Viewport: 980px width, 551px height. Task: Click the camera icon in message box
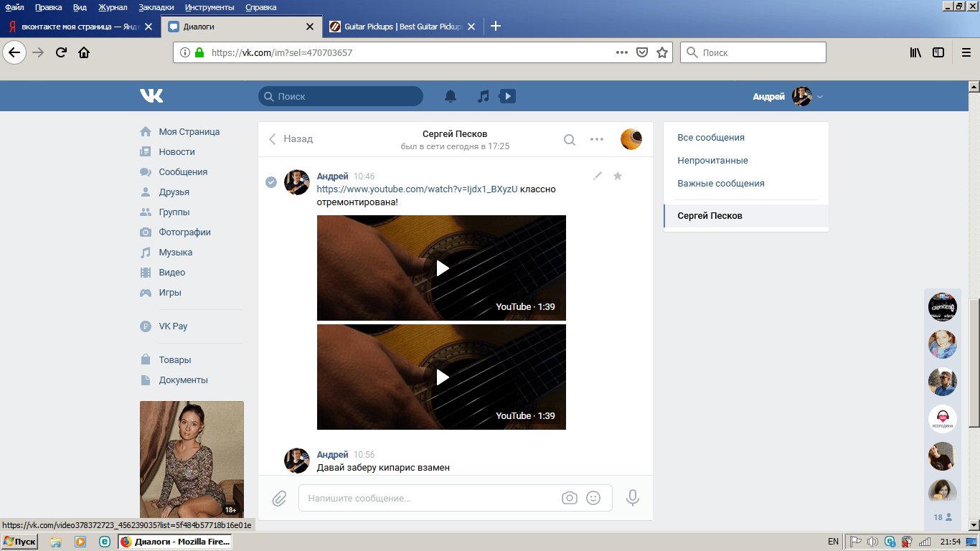pyautogui.click(x=569, y=498)
